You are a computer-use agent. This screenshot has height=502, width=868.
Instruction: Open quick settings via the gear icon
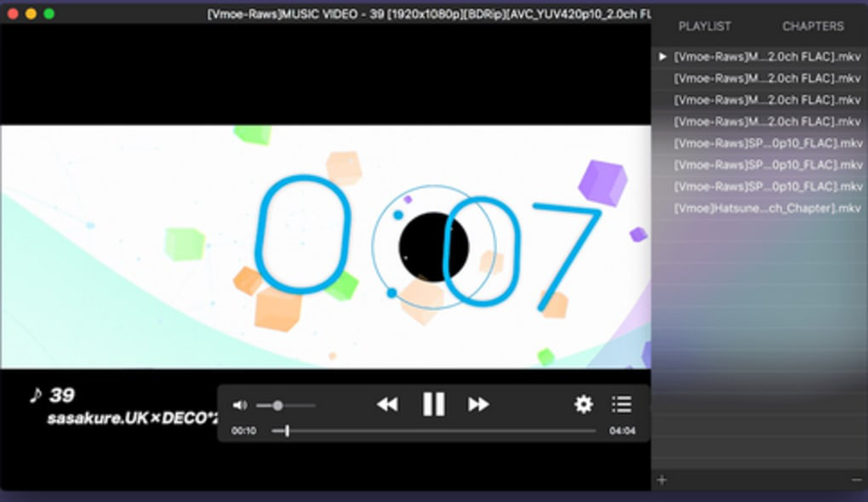click(584, 405)
